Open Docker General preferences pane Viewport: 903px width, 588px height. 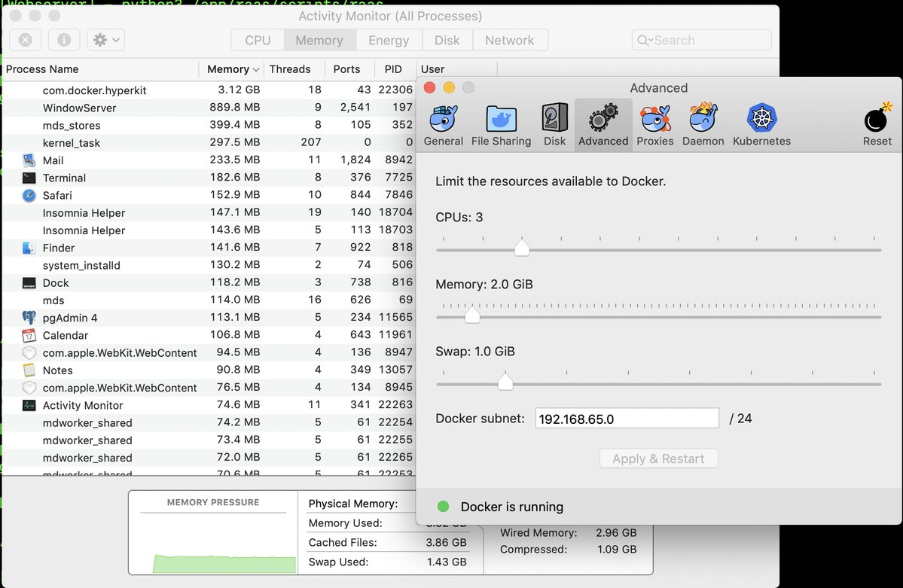tap(444, 125)
